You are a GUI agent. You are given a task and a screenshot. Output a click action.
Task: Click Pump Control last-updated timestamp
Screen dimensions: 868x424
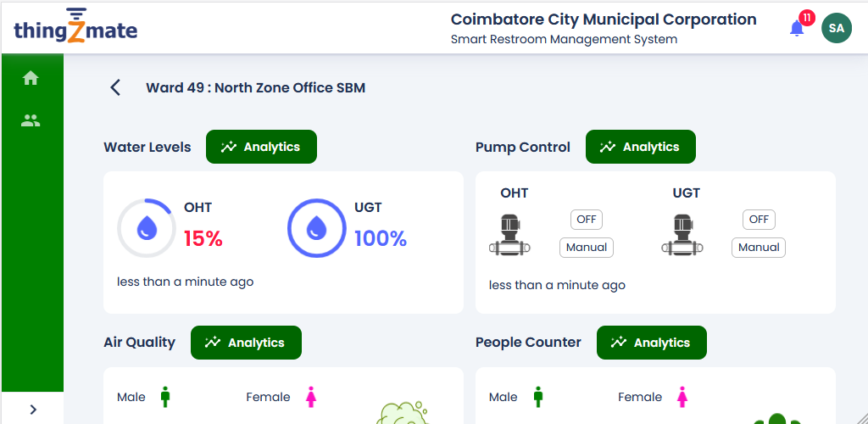pos(558,285)
